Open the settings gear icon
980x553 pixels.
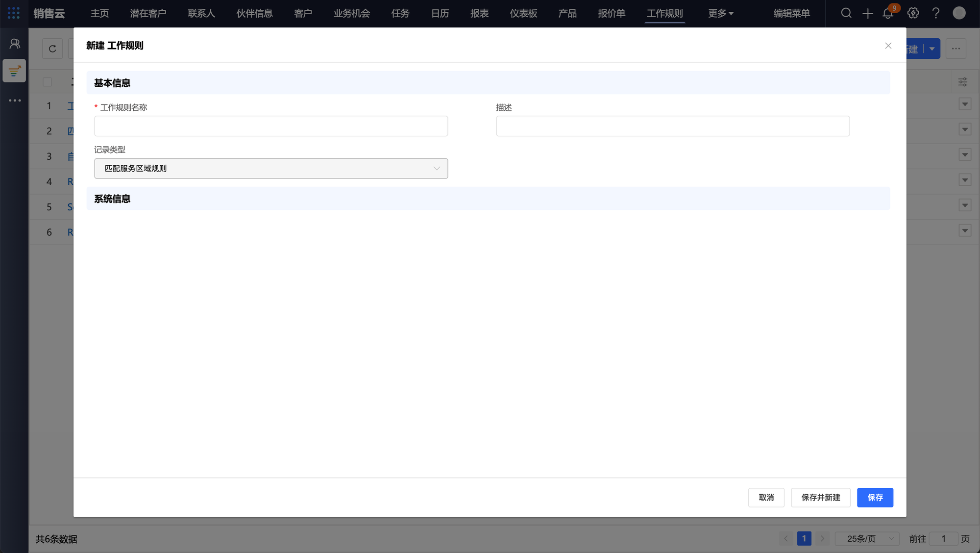(913, 13)
